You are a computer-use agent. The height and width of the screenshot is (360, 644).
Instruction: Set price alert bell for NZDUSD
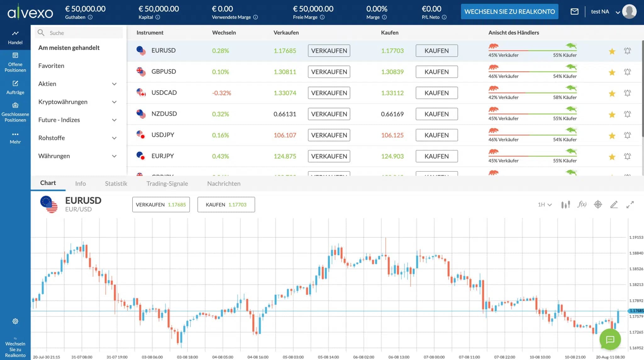[627, 114]
